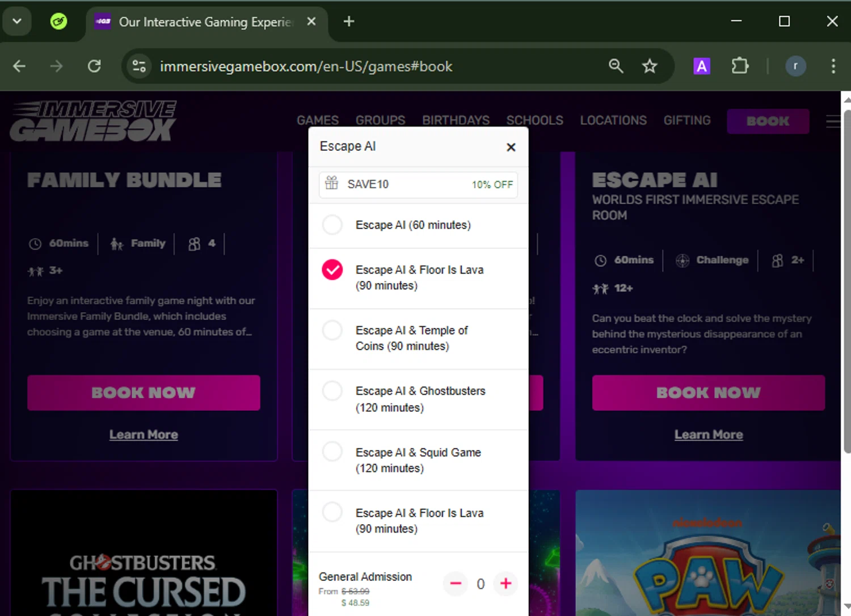Click the FAMILY BUNDLE card heading
The height and width of the screenshot is (616, 851).
click(124, 180)
